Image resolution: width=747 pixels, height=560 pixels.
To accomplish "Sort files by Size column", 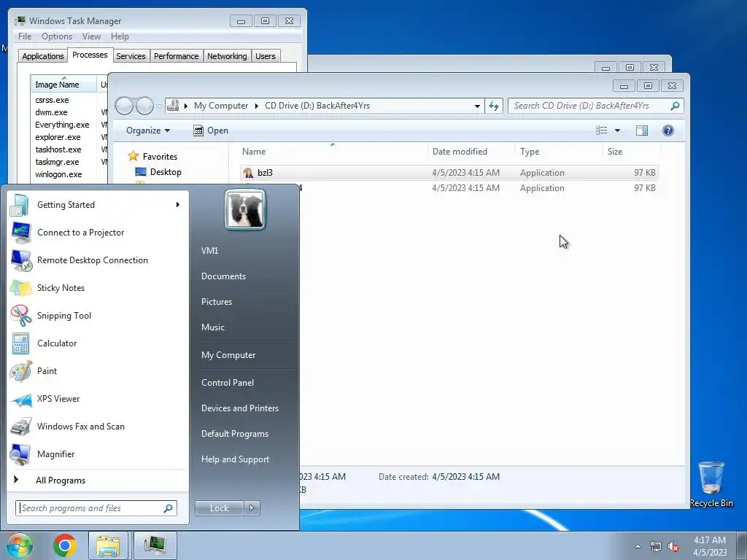I will (632, 152).
